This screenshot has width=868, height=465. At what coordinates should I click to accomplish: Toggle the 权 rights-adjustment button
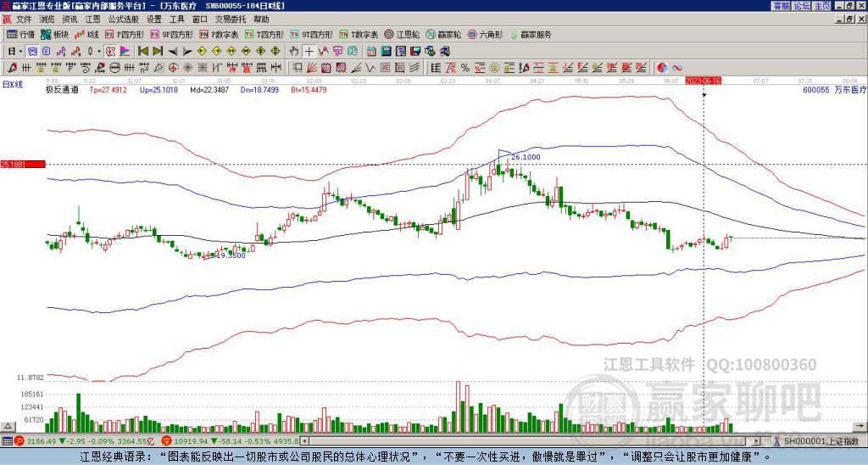click(x=110, y=52)
